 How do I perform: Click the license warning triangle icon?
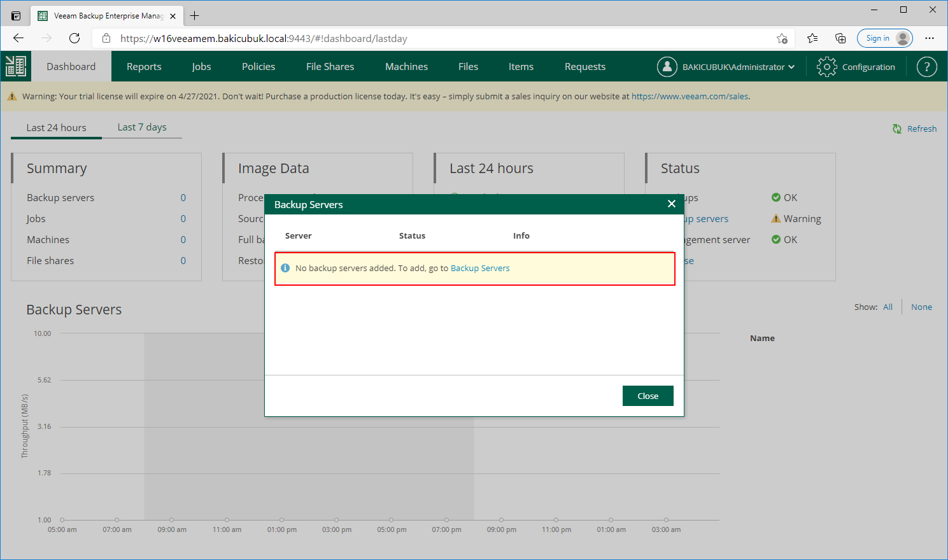(x=12, y=97)
